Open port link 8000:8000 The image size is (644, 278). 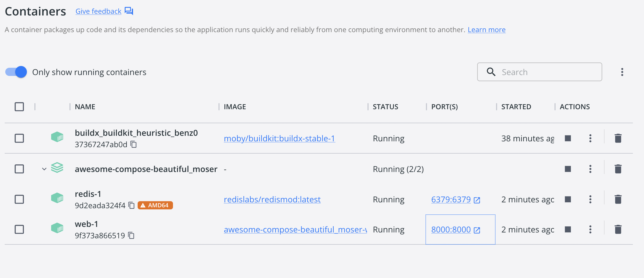tap(451, 229)
